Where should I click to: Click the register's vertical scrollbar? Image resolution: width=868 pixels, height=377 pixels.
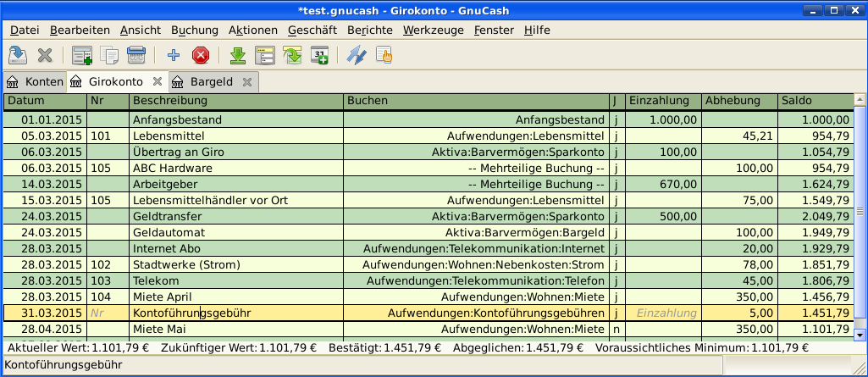(x=860, y=212)
